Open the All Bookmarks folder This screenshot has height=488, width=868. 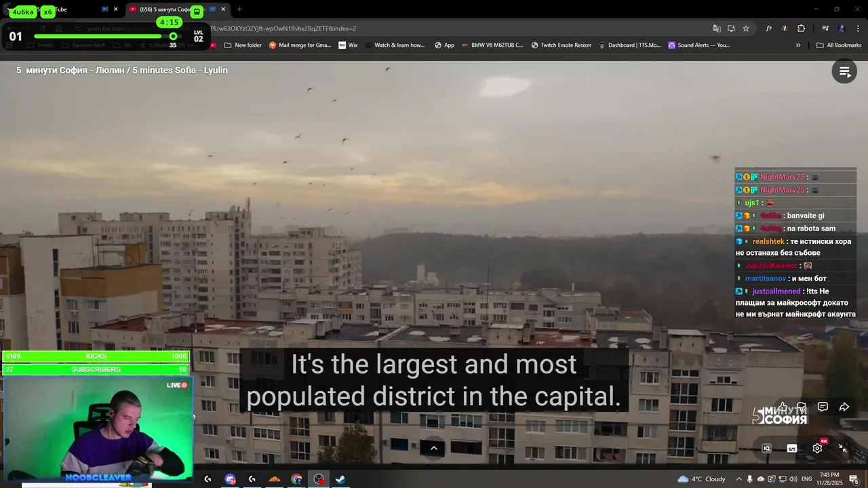point(839,45)
